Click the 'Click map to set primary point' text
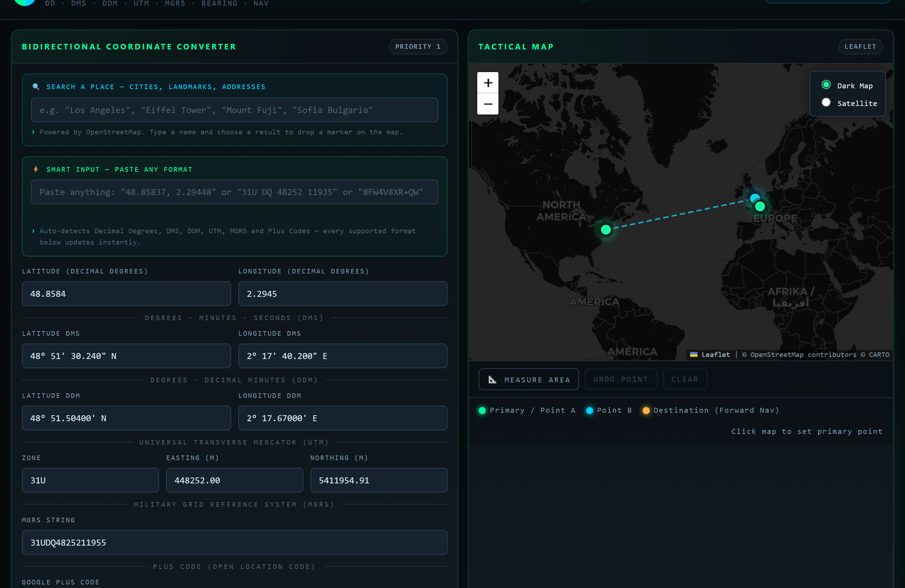This screenshot has width=905, height=588. coord(806,431)
